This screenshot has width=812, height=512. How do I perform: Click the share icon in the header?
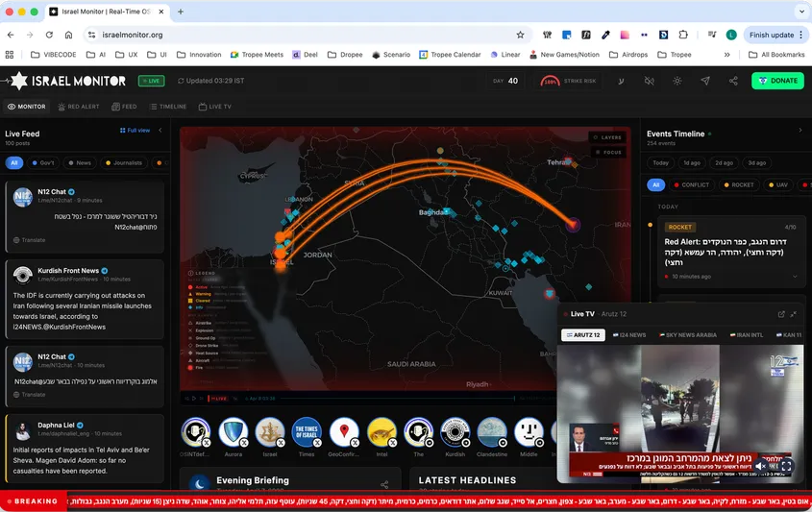point(733,81)
